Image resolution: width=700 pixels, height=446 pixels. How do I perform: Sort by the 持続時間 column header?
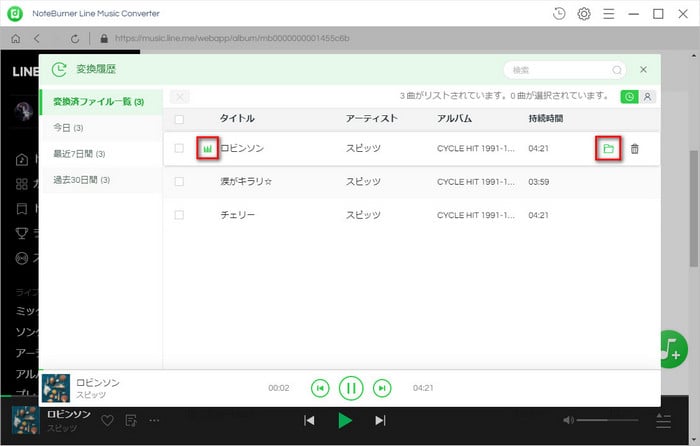tap(546, 118)
